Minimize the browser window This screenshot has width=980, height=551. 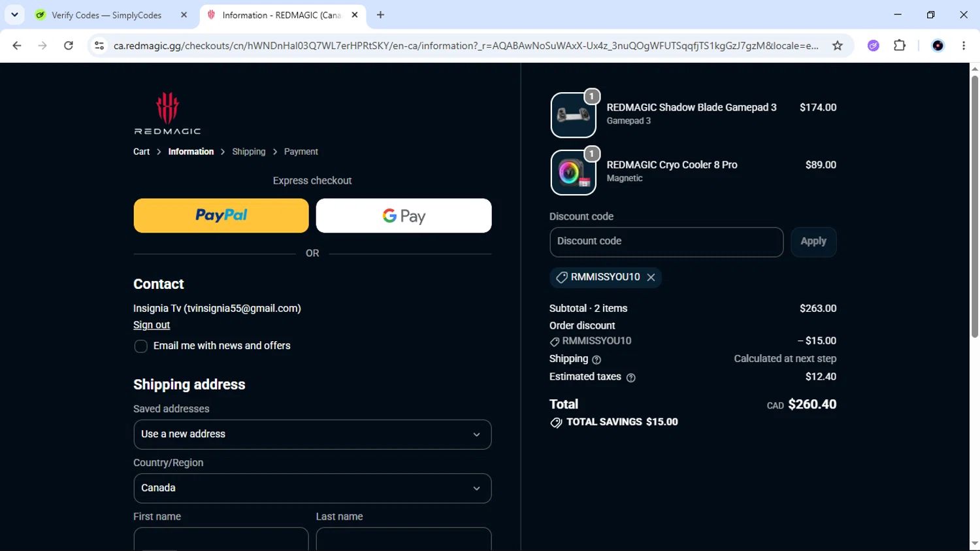pos(898,14)
